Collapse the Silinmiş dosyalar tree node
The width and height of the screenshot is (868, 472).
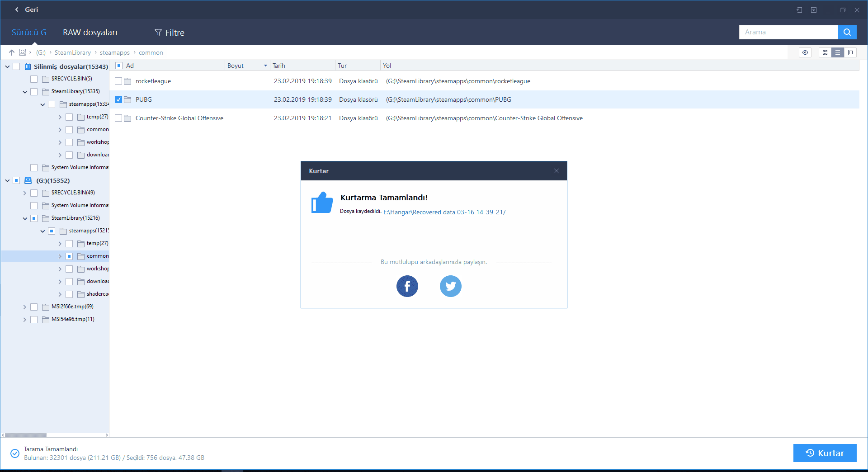[x=7, y=67]
